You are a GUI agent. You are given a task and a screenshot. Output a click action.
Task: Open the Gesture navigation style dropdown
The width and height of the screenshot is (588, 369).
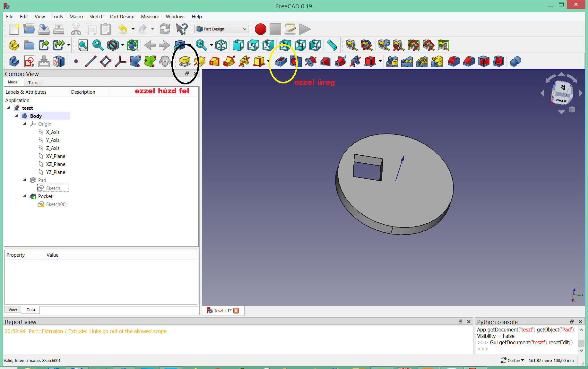(512, 360)
